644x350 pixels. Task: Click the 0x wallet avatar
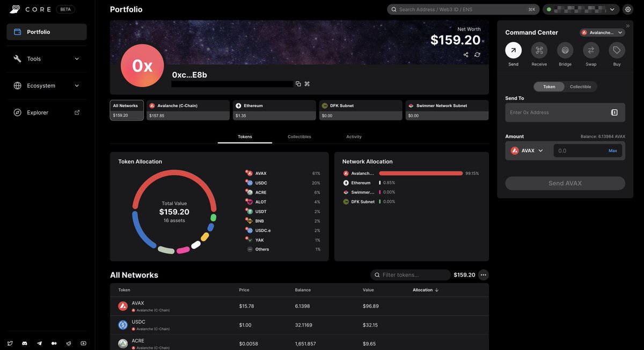(x=142, y=65)
